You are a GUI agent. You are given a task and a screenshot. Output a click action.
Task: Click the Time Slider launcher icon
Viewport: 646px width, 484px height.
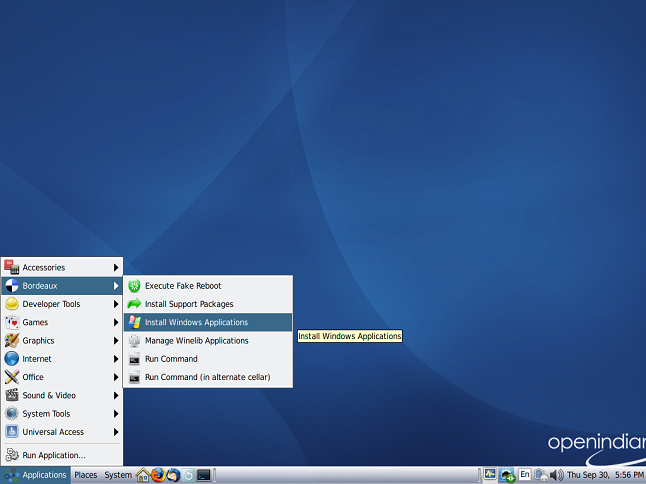coord(188,475)
